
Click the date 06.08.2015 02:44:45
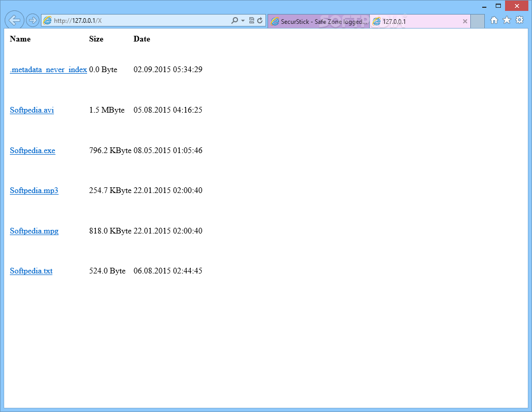pos(168,271)
